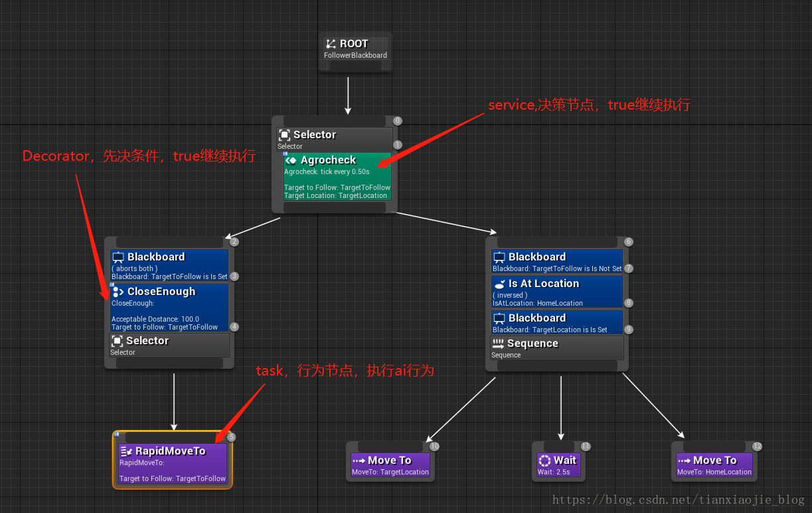Click the ROOT node branch icon
The image size is (812, 513).
[331, 44]
